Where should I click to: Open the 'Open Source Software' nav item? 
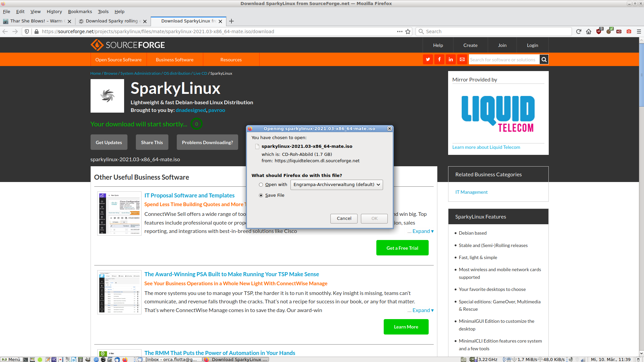(118, 60)
